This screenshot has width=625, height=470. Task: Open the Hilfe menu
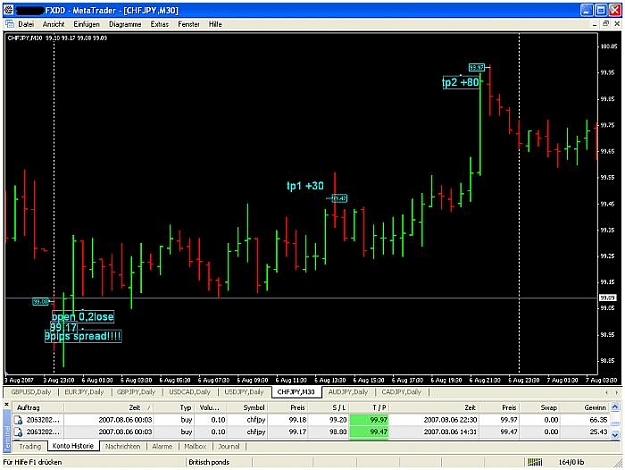pyautogui.click(x=215, y=24)
